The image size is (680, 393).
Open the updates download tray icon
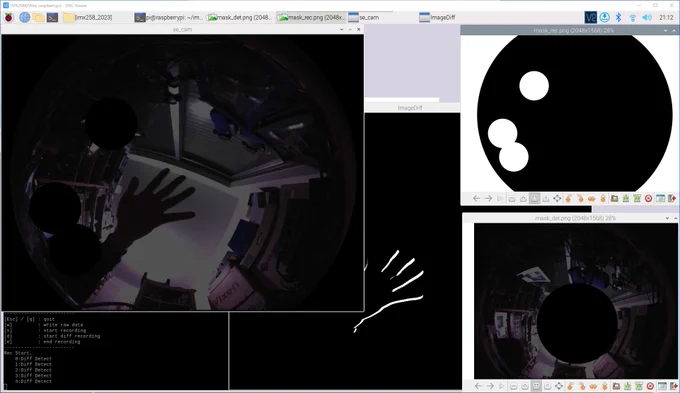coord(605,17)
